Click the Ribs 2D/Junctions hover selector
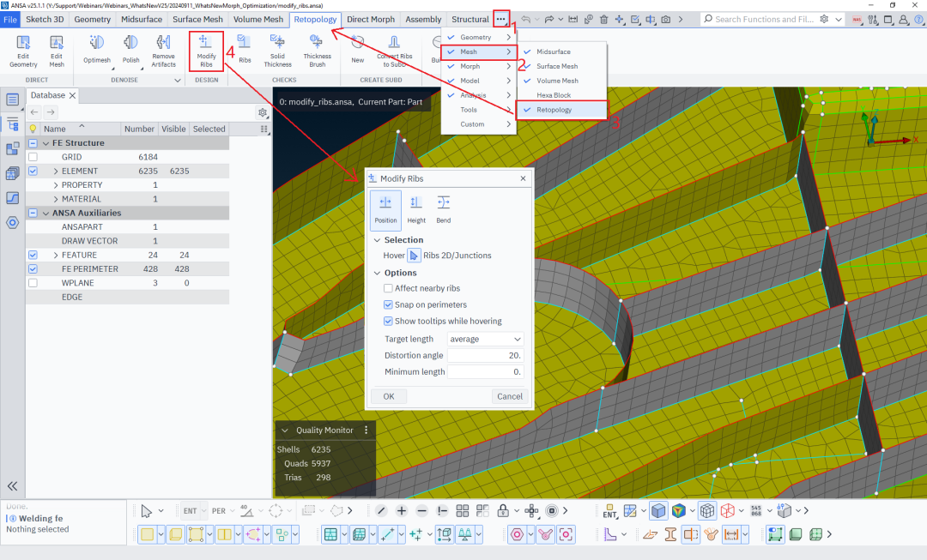The width and height of the screenshot is (927, 560). tap(414, 256)
